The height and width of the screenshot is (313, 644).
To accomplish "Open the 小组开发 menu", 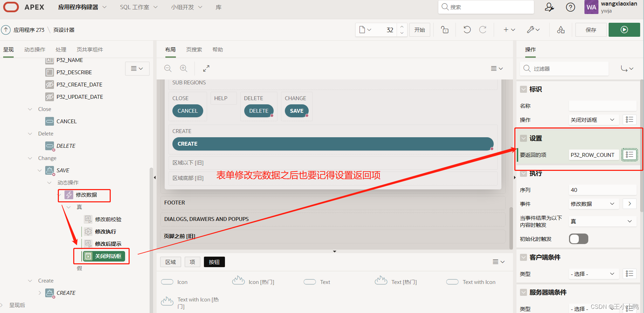I will pyautogui.click(x=186, y=7).
